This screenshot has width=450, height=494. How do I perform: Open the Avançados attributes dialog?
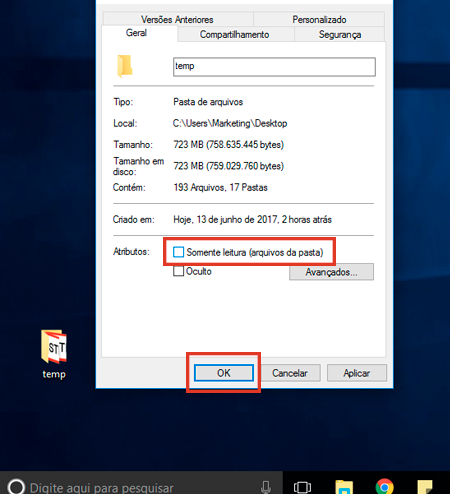[x=331, y=272]
